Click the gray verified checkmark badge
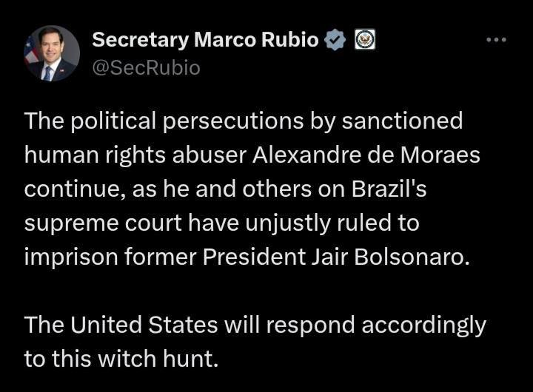Image resolution: width=533 pixels, height=392 pixels. tap(335, 40)
